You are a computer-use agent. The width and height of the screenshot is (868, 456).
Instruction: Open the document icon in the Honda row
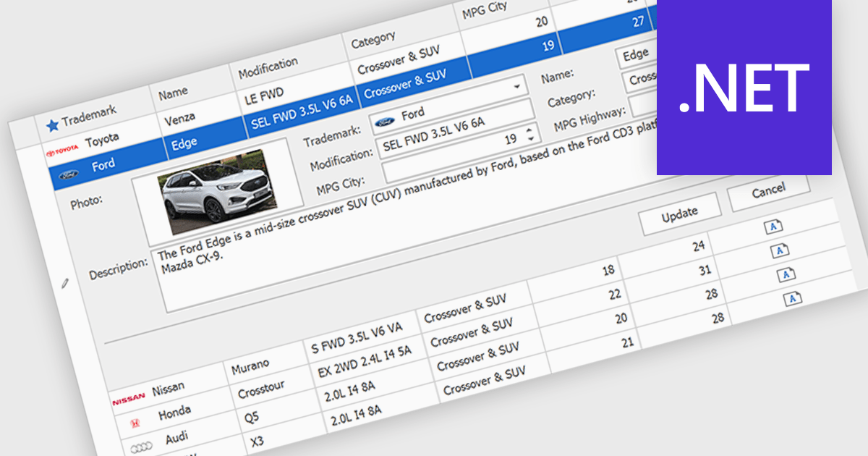(x=780, y=250)
